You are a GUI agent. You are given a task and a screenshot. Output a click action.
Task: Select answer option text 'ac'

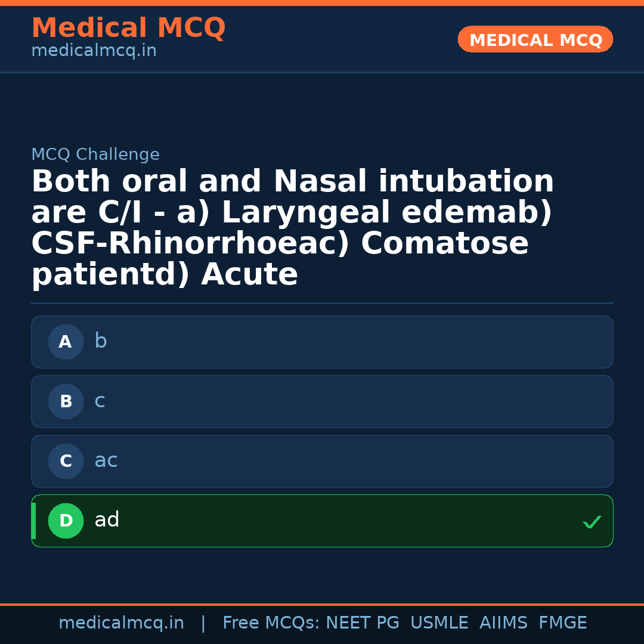tap(106, 460)
